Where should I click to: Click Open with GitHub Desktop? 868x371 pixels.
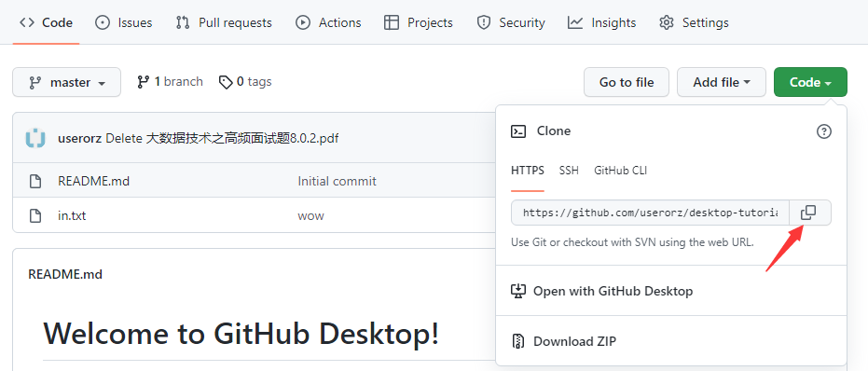671,291
